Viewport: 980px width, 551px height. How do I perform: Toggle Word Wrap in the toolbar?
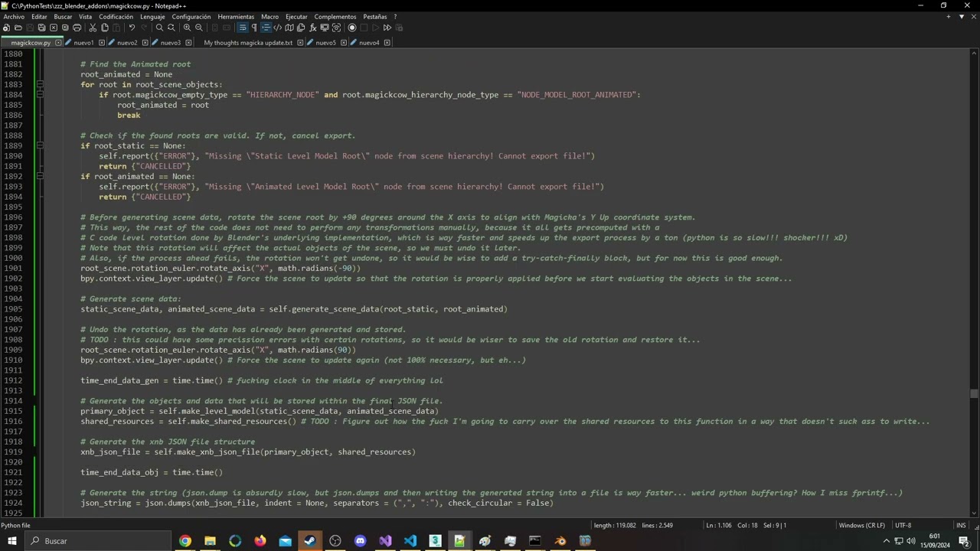click(243, 28)
